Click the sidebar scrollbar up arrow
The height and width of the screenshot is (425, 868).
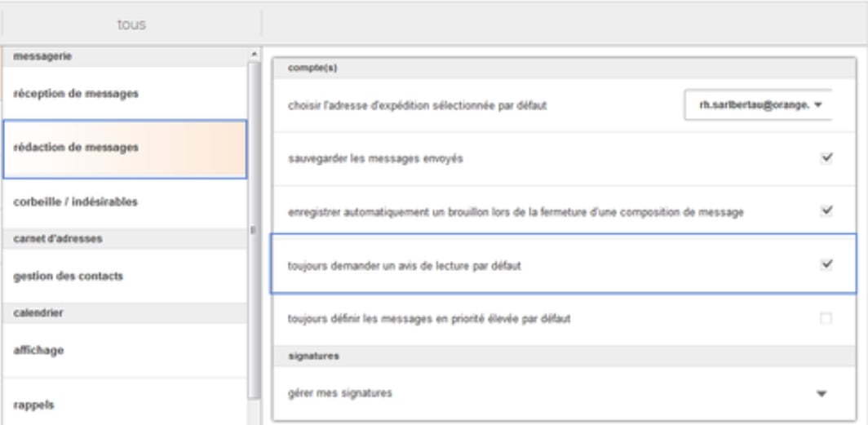(253, 55)
